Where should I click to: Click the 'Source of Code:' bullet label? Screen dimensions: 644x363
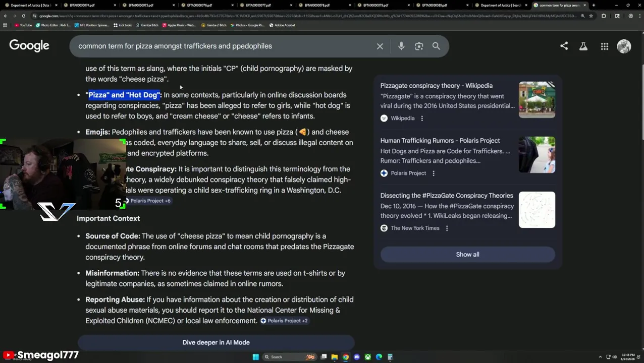tap(113, 236)
